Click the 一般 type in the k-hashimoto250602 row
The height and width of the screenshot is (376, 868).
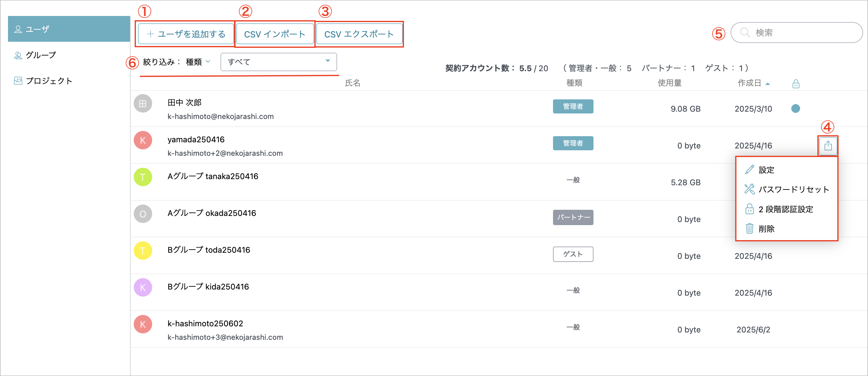[x=573, y=327]
